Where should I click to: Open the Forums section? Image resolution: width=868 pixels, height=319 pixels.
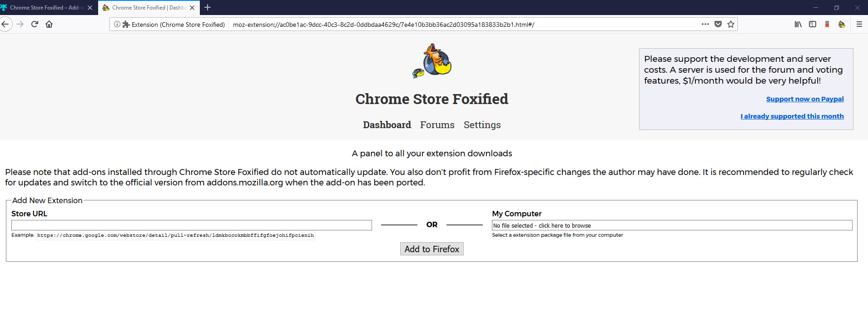coord(437,125)
